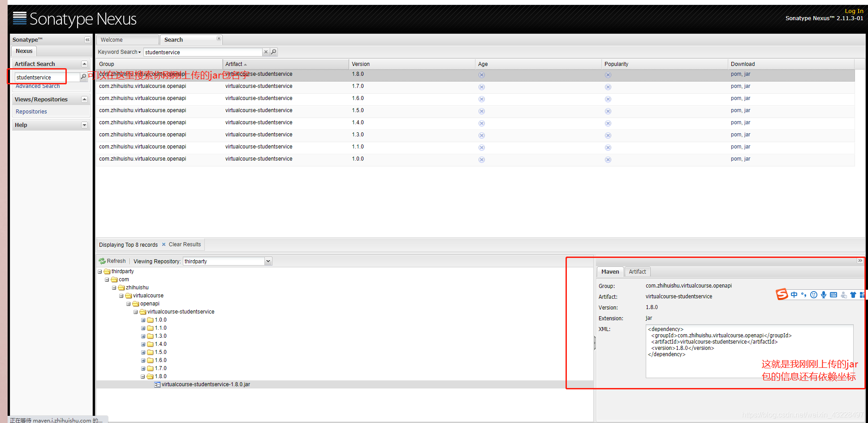Click in the keyword search text box

203,52
